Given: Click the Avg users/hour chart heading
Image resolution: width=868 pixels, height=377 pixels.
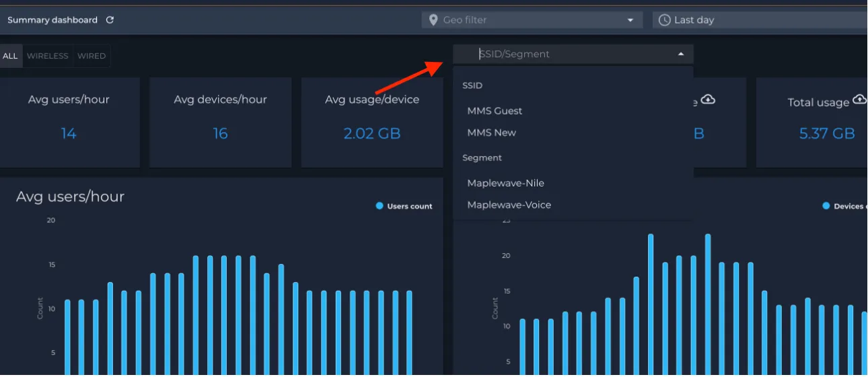Looking at the screenshot, I should pos(70,197).
